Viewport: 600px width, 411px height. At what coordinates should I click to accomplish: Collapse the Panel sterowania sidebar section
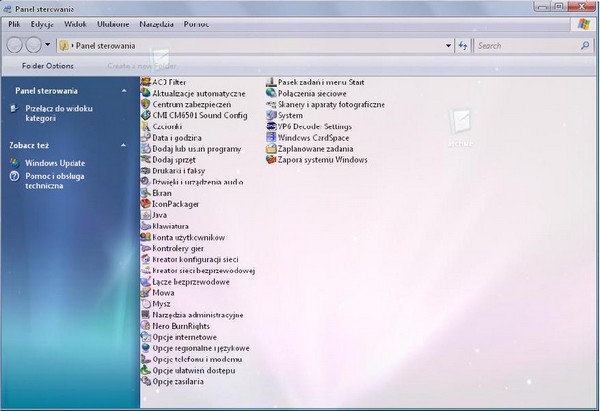click(x=124, y=90)
